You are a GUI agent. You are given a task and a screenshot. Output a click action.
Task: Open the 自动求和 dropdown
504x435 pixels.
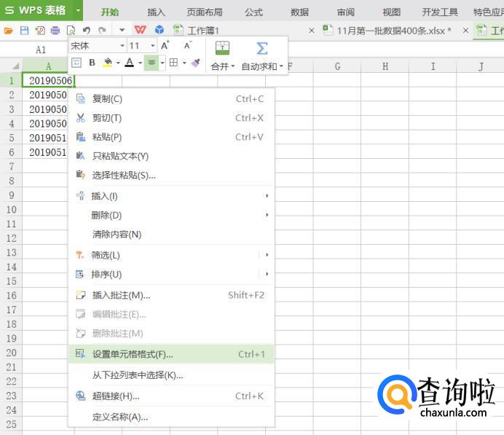(x=262, y=66)
